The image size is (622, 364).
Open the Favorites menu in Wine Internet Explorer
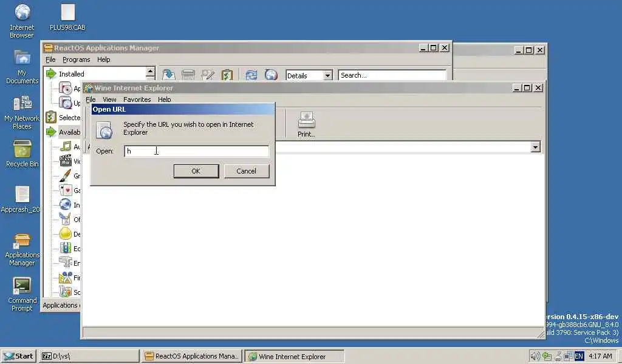(137, 99)
